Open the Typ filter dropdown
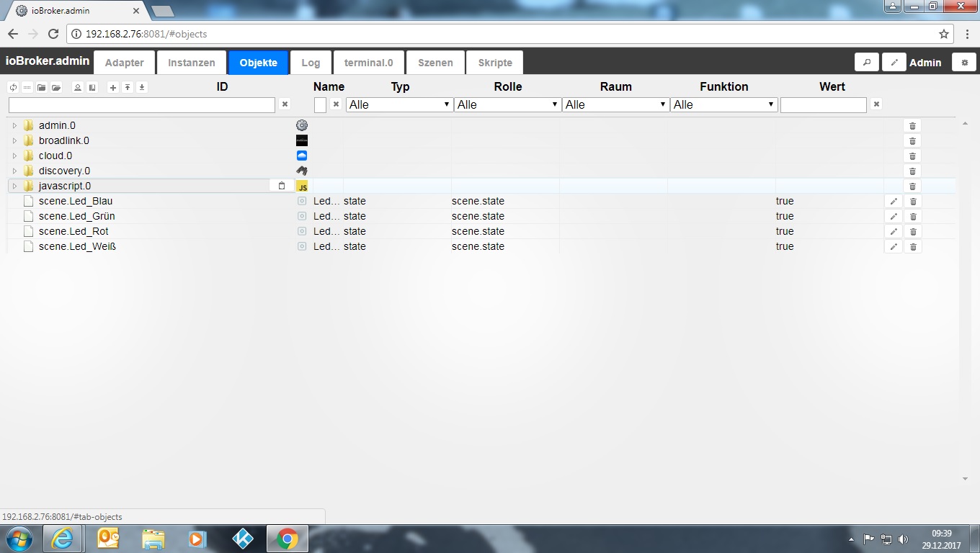 click(399, 104)
